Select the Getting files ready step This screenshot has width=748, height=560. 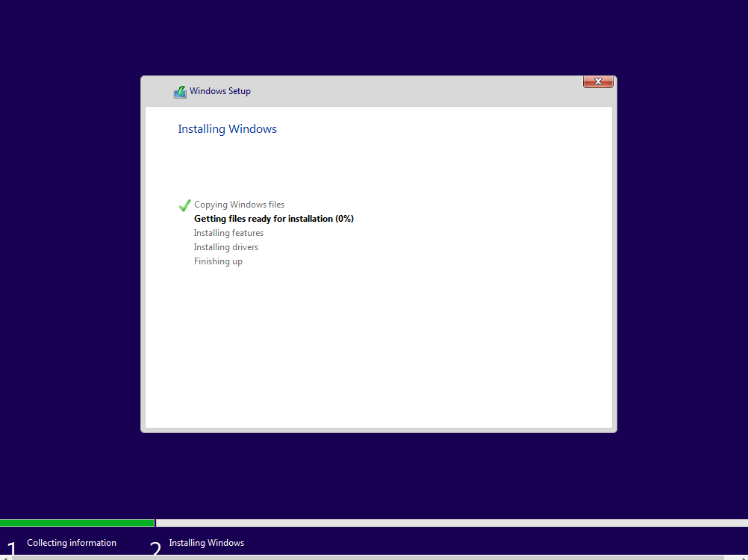tap(273, 218)
